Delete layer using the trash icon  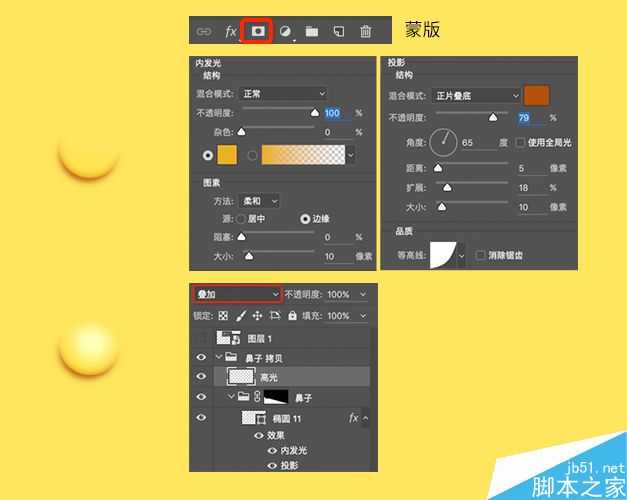(366, 31)
